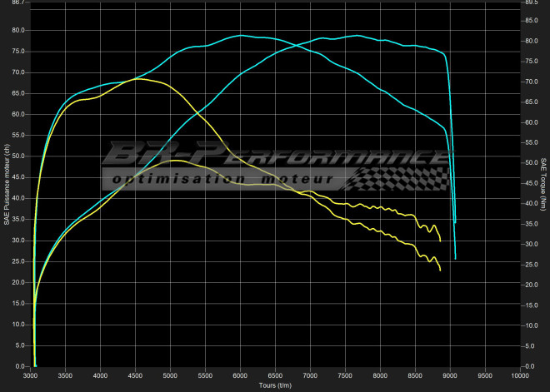The image size is (550, 392).
Task: Click the "SAE Puissance moteur (ch)" axis title
Action: [7, 186]
